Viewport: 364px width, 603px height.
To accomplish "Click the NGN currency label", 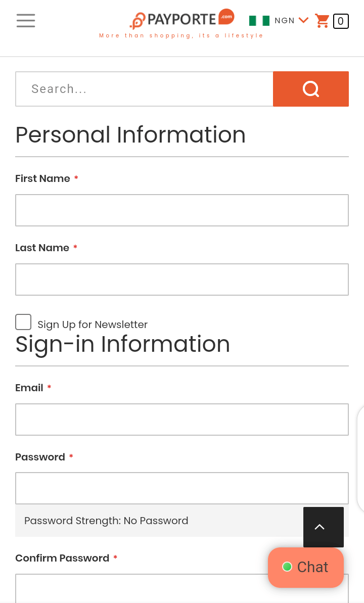I will (x=285, y=20).
